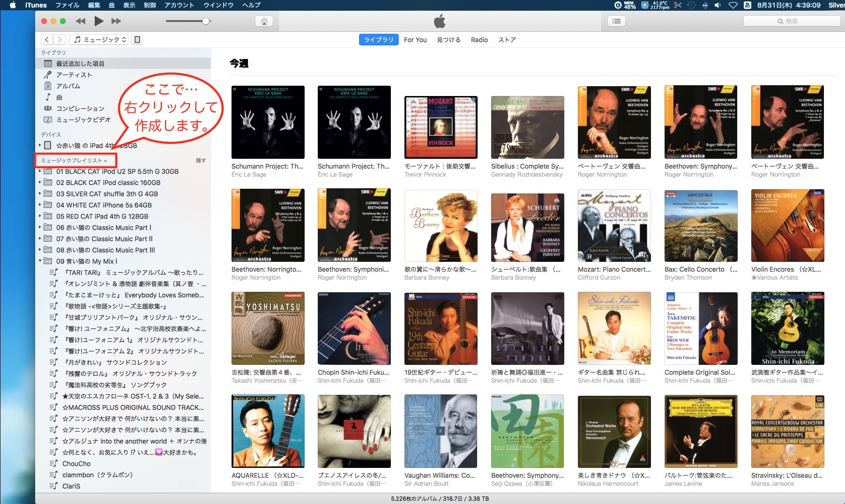Click the fast-forward button in the toolbar
Viewport: 845px width, 504px height.
(x=116, y=21)
